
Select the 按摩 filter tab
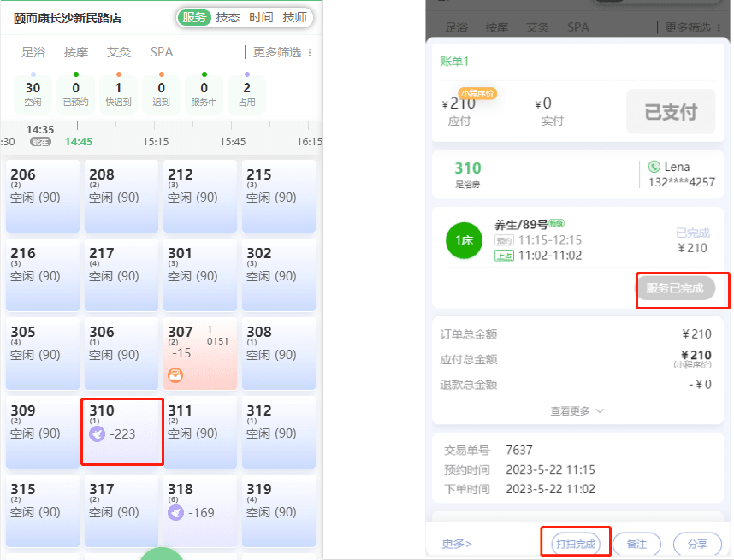coord(76,52)
